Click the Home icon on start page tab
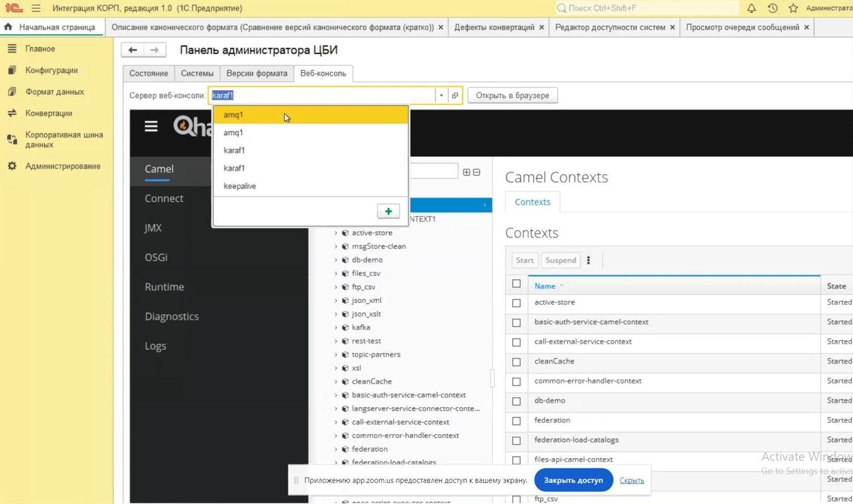 [8, 27]
